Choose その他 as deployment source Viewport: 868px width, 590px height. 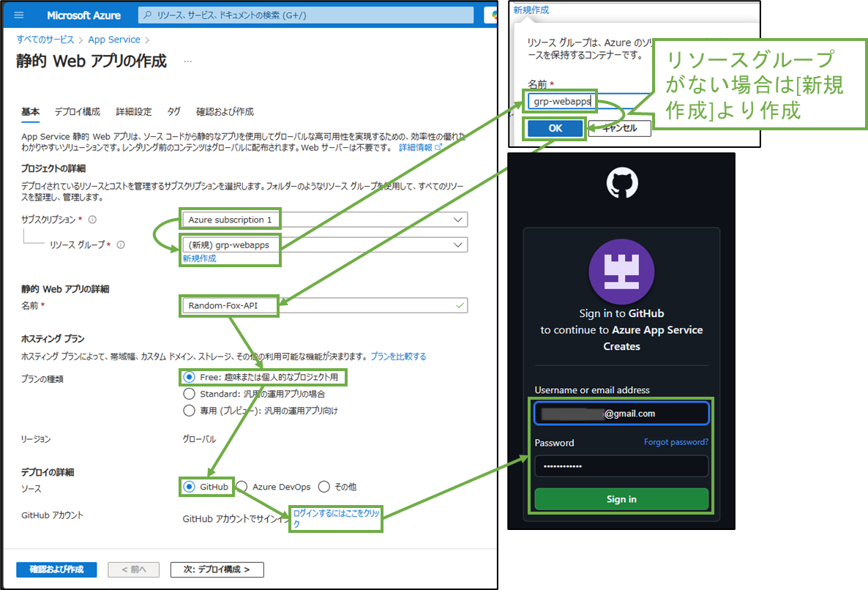pos(323,487)
